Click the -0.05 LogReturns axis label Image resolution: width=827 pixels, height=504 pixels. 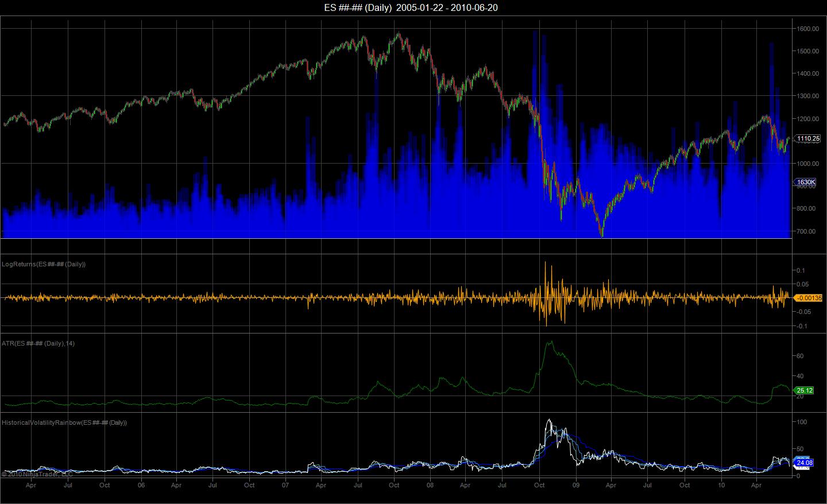(803, 312)
